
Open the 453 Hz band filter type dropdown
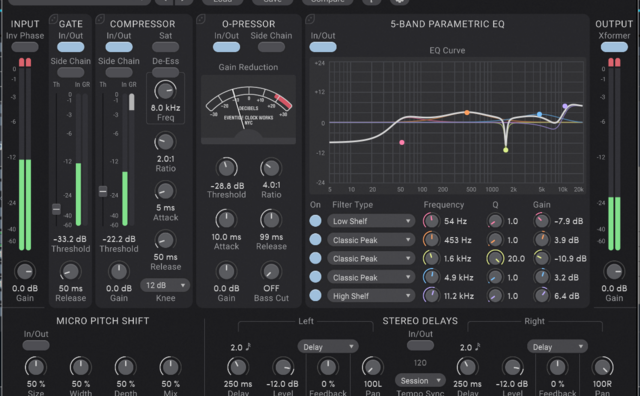click(371, 240)
